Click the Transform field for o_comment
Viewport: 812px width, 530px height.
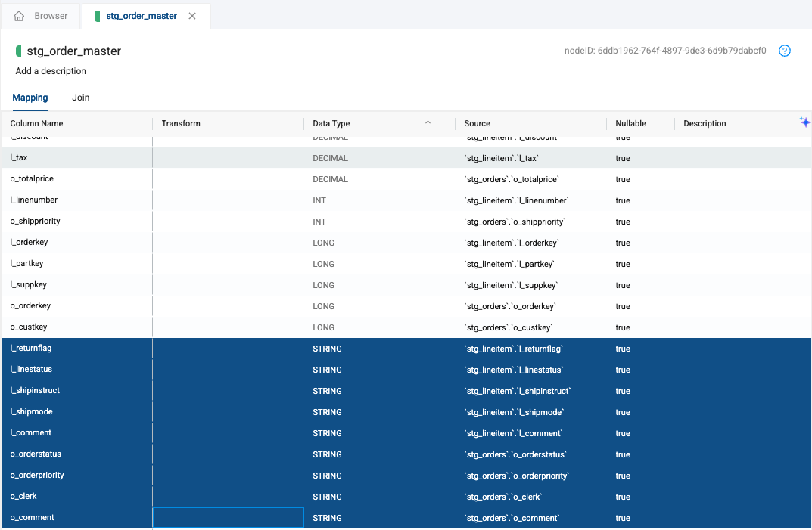228,518
